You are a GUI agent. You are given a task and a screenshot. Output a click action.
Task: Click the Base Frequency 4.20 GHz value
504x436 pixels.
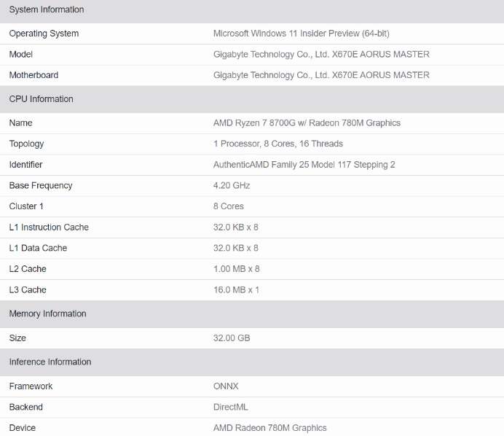pyautogui.click(x=232, y=185)
